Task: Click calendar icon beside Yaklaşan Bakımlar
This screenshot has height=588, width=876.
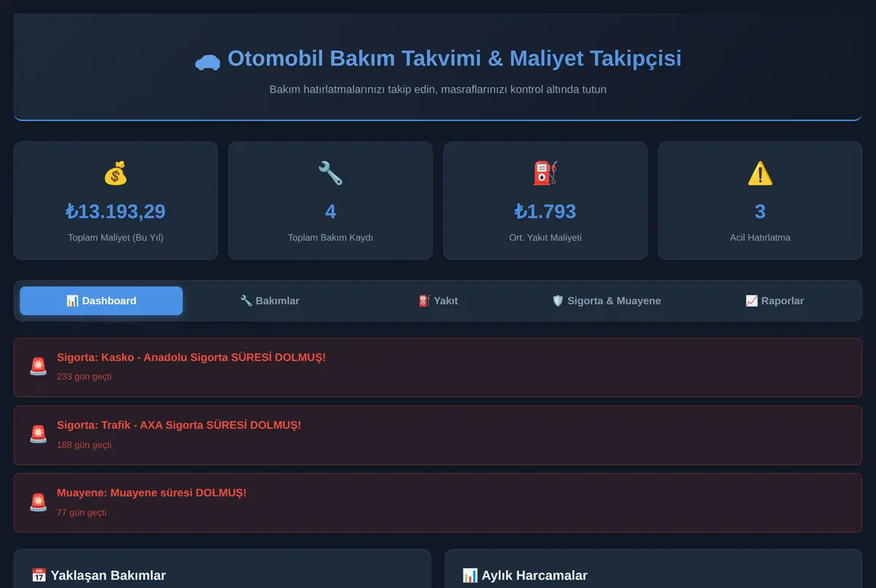Action: pos(39,576)
